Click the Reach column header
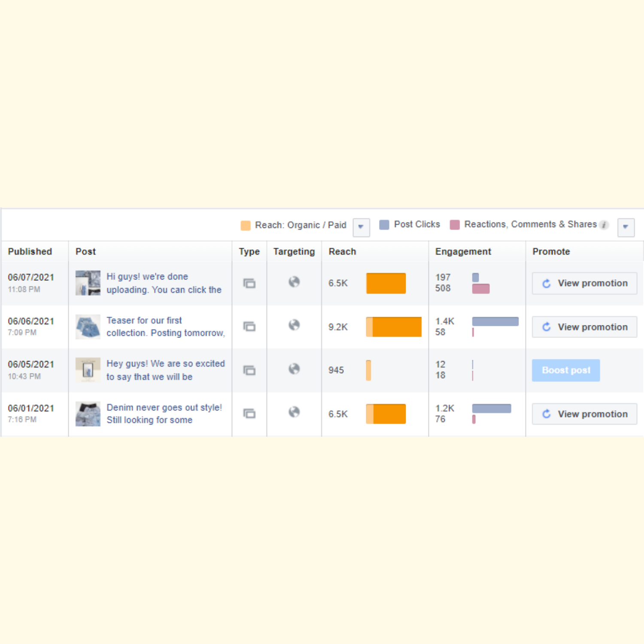 click(x=343, y=252)
